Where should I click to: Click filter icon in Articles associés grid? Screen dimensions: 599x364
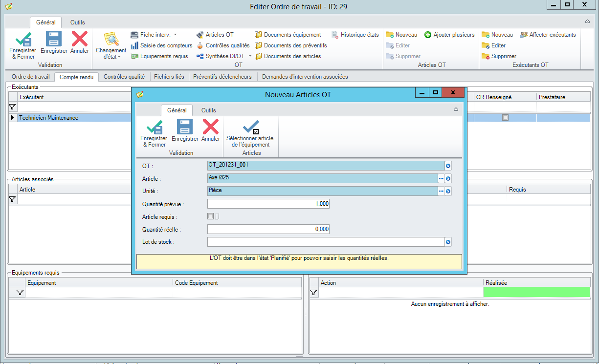(13, 199)
